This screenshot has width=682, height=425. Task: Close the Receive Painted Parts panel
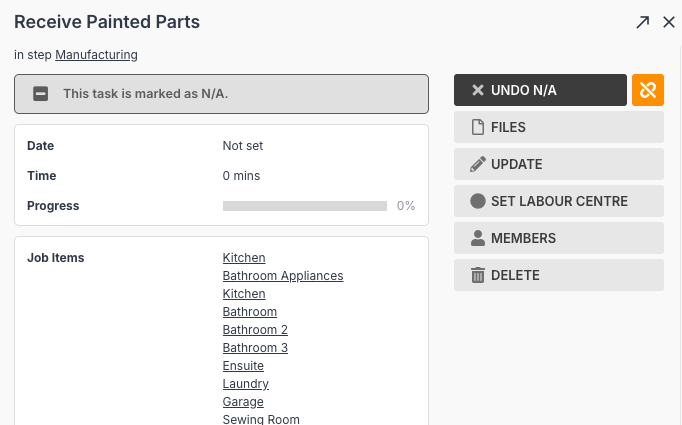click(669, 22)
